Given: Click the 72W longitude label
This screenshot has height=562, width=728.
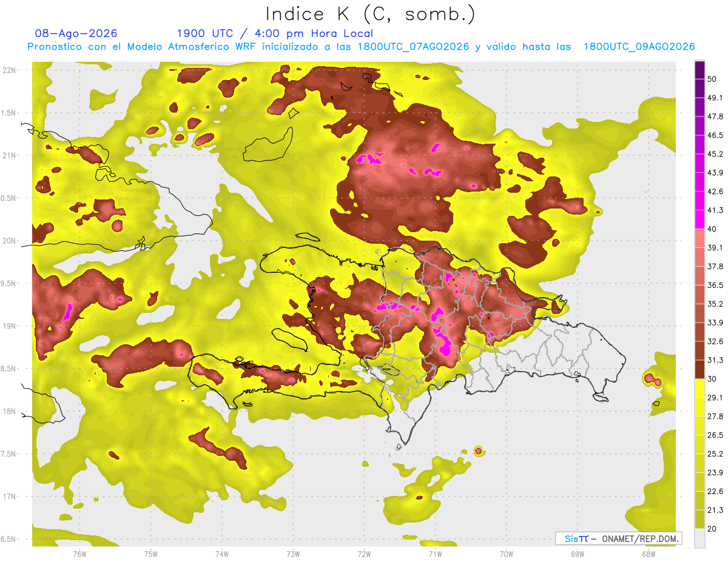Looking at the screenshot, I should pos(364,554).
